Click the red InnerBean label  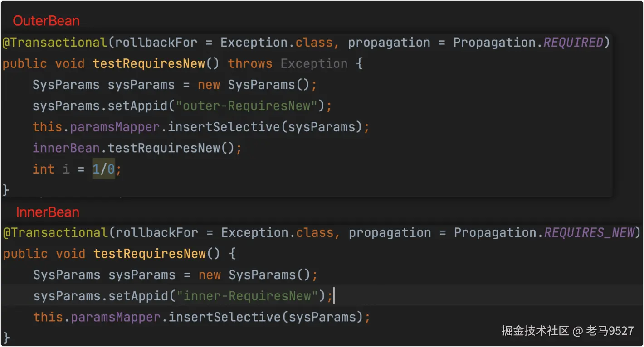pyautogui.click(x=48, y=212)
